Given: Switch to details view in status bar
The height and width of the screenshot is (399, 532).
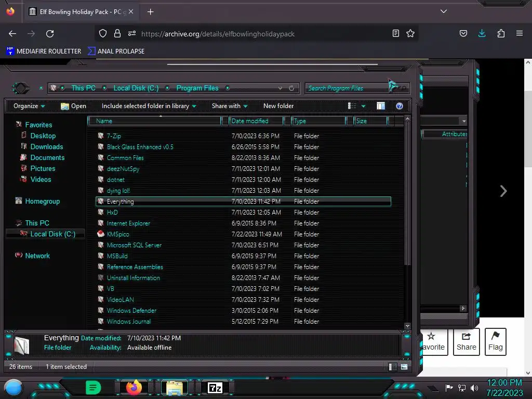Looking at the screenshot, I should [393, 367].
